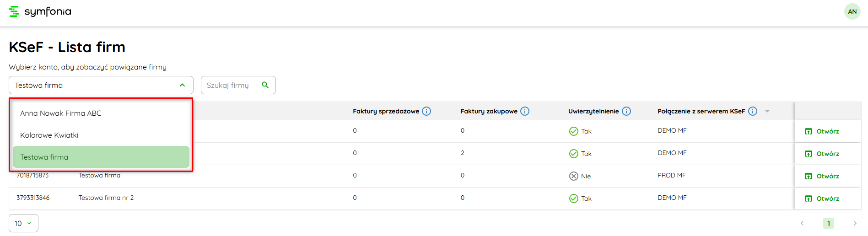Click the Symfonia logo
Image resolution: width=868 pixels, height=236 pixels.
click(40, 11)
